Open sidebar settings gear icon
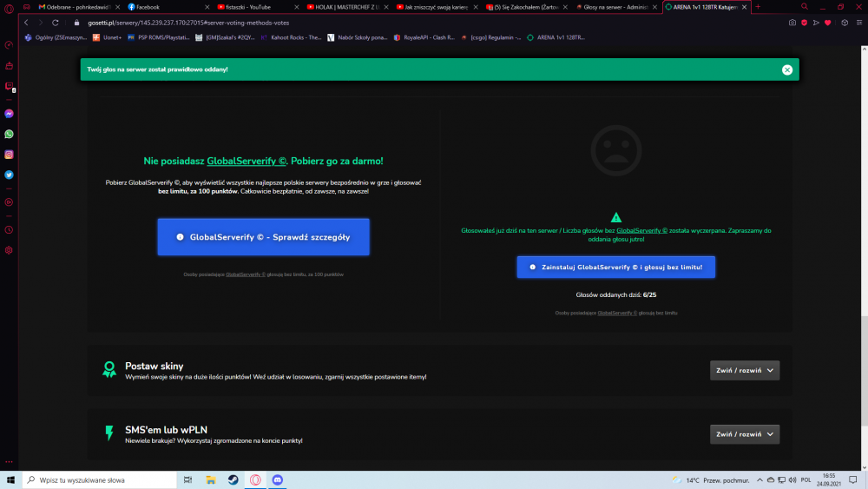Screen dimensions: 868x489 9,250
